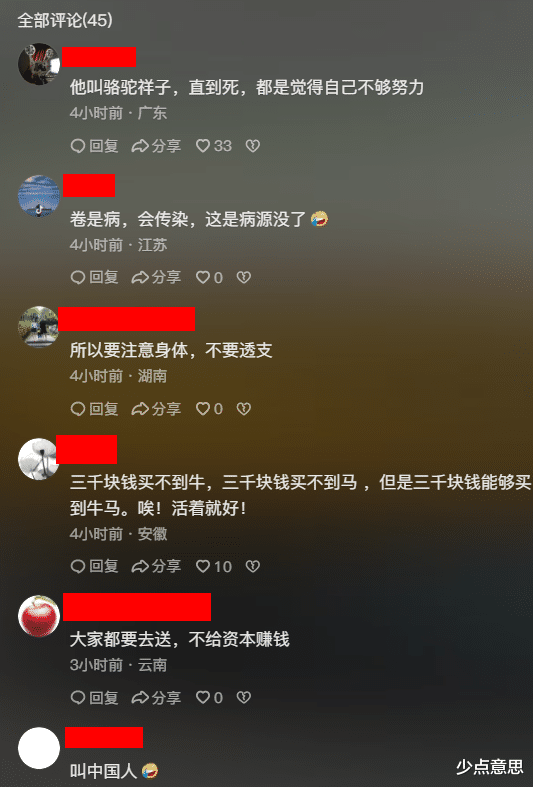Open the blank white avatar profile
This screenshot has width=533, height=787.
pyautogui.click(x=39, y=748)
